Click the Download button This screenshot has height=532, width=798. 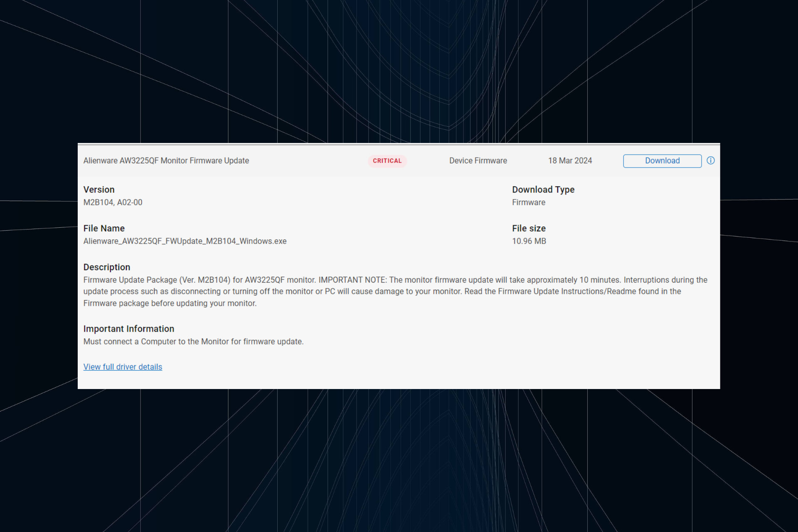click(x=662, y=161)
